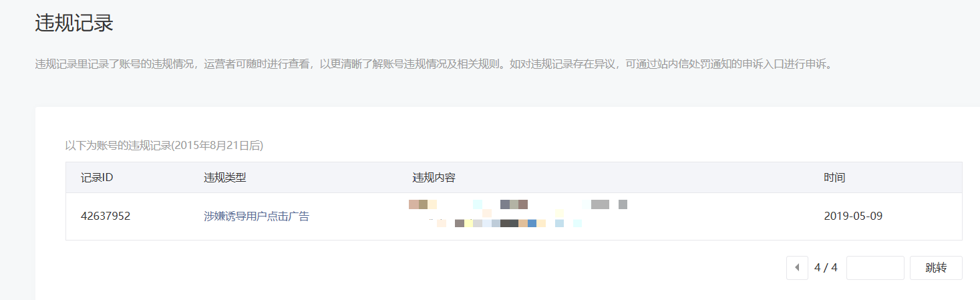This screenshot has height=300, width=980.
Task: Open the second line of blurred violation content
Action: click(x=505, y=223)
